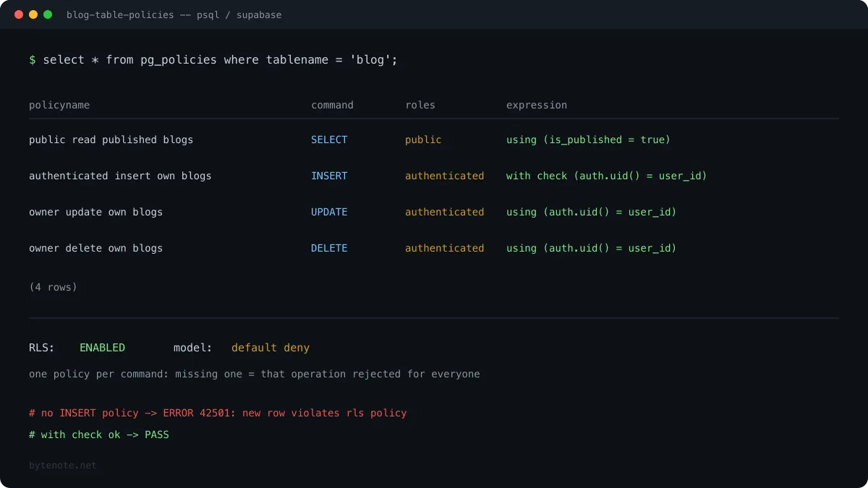Minimize the window with the yellow button
The height and width of the screenshot is (488, 868).
click(x=33, y=14)
